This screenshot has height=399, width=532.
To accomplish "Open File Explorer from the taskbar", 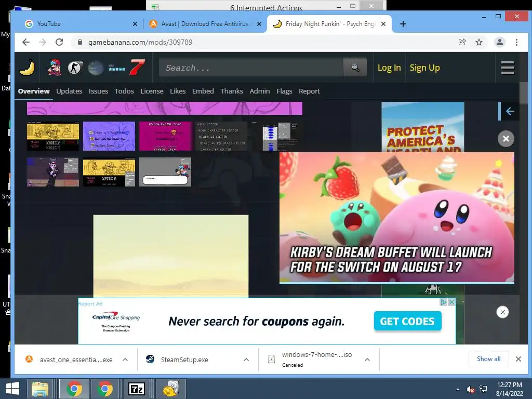I will (x=40, y=389).
